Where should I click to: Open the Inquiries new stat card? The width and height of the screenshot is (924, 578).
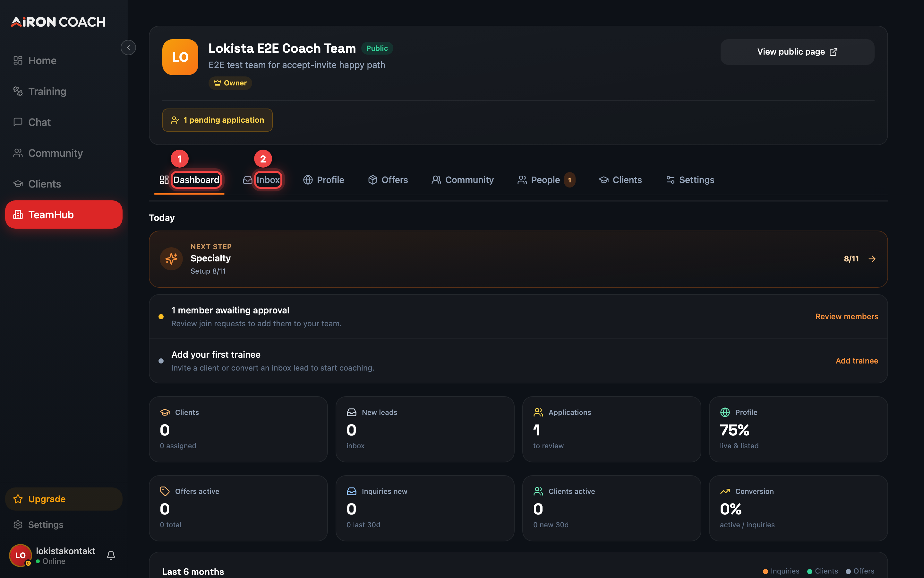(x=424, y=508)
